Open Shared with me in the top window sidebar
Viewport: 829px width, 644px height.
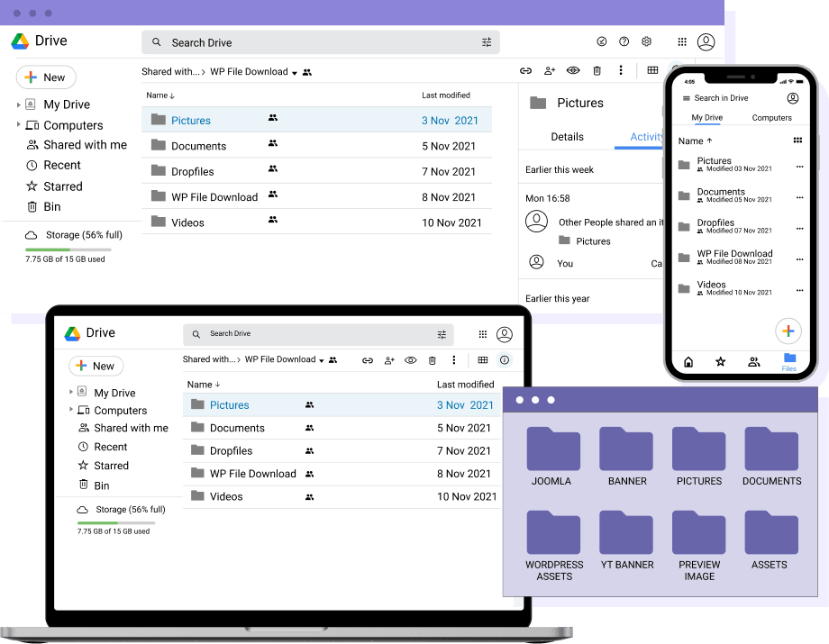pyautogui.click(x=85, y=145)
